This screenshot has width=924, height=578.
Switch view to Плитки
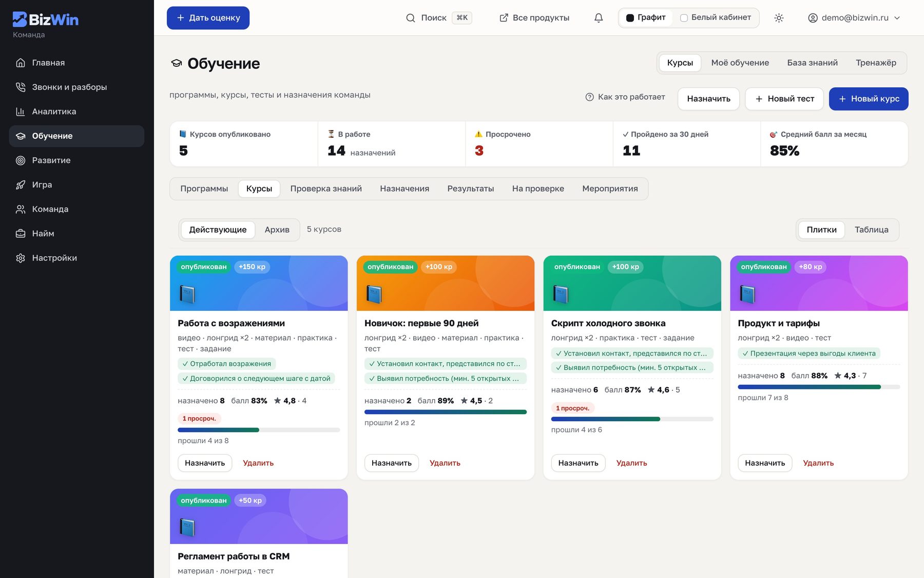(x=821, y=230)
